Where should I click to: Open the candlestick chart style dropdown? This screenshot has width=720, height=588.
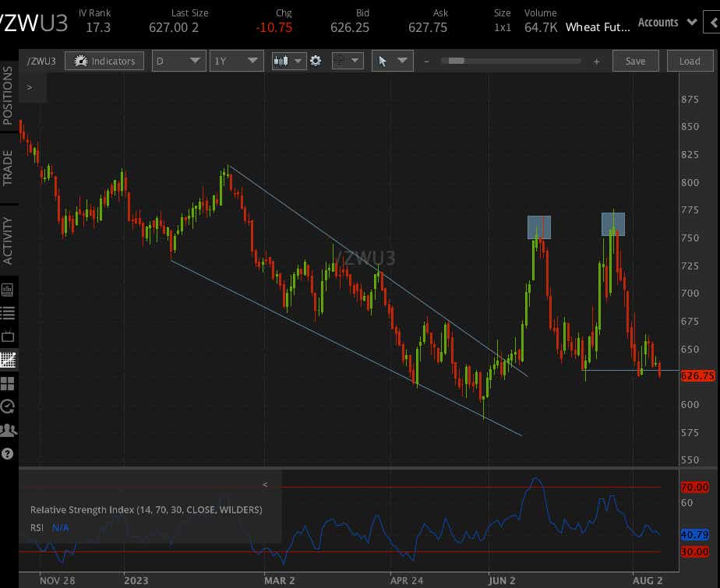tap(288, 61)
